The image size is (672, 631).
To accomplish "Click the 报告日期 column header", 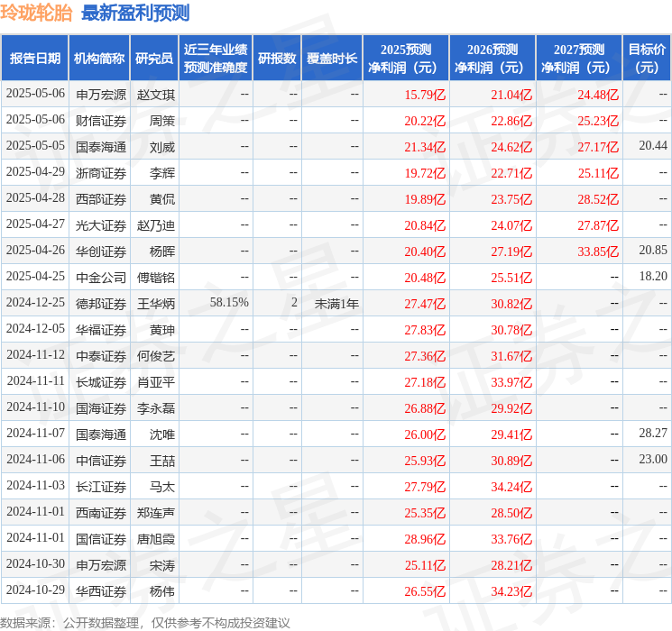I will point(34,59).
